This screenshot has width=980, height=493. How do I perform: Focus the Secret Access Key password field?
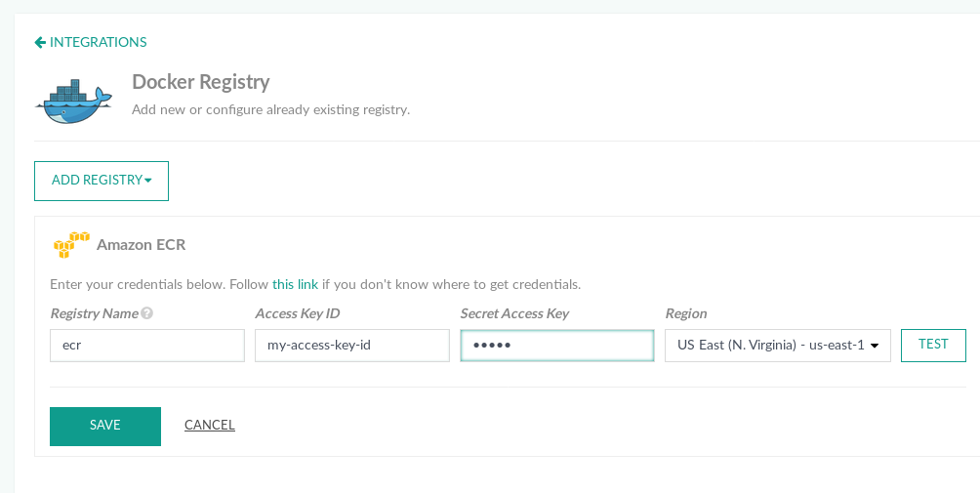pos(556,346)
